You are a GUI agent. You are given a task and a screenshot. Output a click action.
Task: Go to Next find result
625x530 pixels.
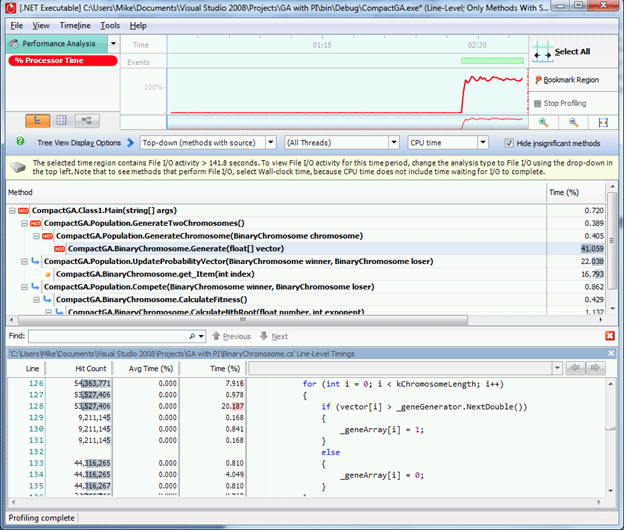pyautogui.click(x=274, y=336)
